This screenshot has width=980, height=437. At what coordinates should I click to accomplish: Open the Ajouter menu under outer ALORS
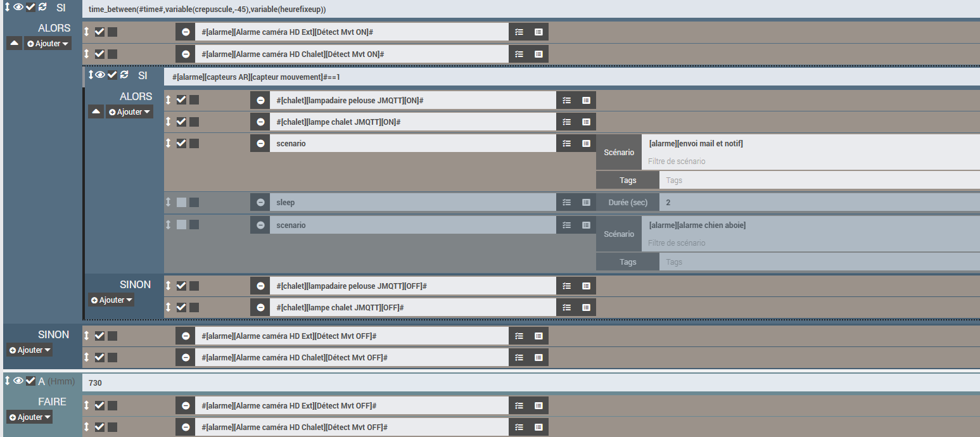pyautogui.click(x=48, y=44)
